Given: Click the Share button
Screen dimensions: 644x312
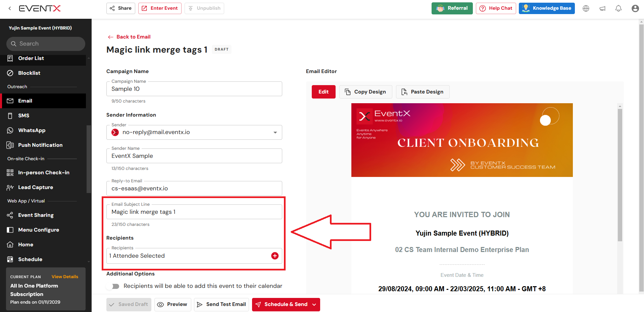Looking at the screenshot, I should tap(121, 8).
